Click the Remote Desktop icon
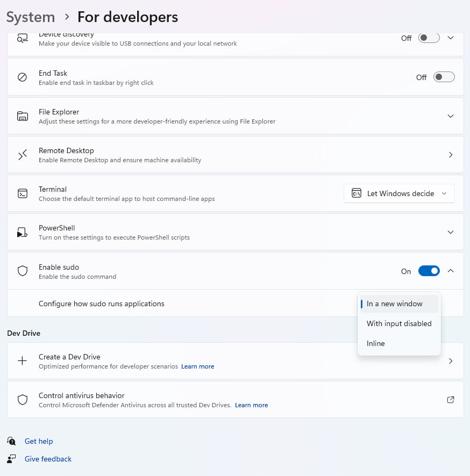The image size is (470, 476). 22,154
